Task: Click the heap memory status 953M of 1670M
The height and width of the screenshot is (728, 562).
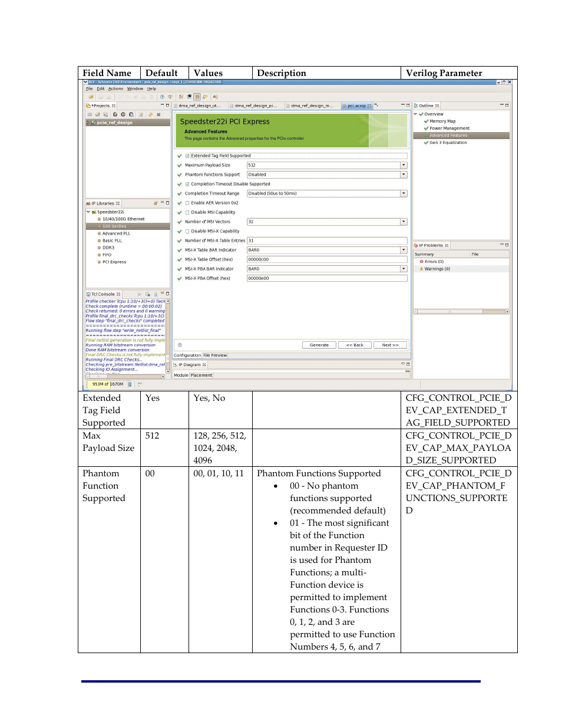Action: [107, 384]
